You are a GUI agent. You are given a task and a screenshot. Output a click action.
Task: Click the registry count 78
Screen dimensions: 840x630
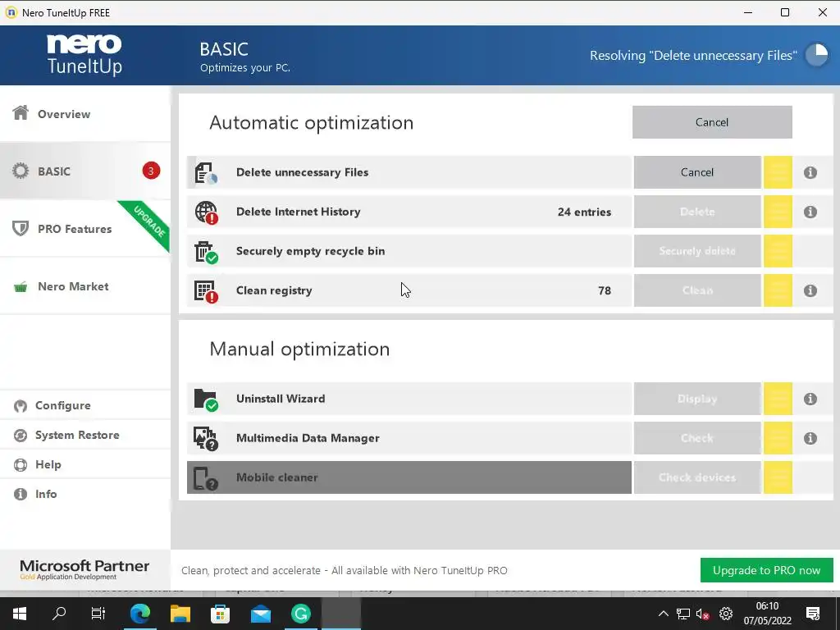pyautogui.click(x=605, y=290)
